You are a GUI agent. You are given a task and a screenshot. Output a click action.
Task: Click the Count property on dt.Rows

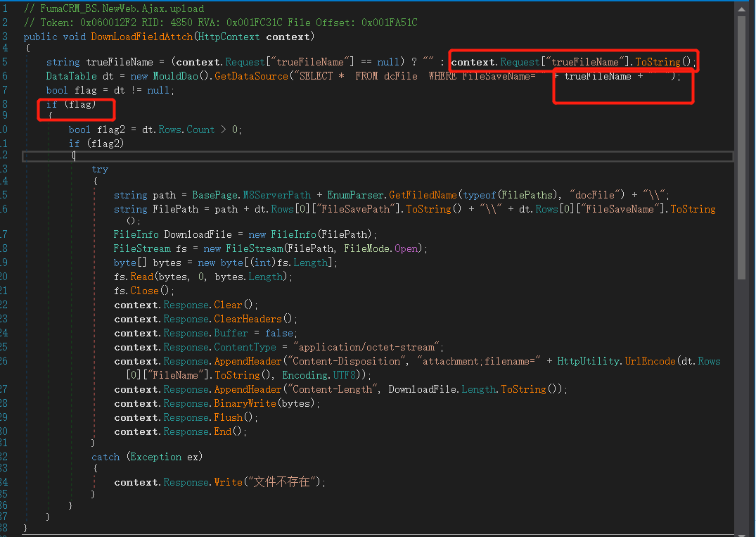coord(200,129)
